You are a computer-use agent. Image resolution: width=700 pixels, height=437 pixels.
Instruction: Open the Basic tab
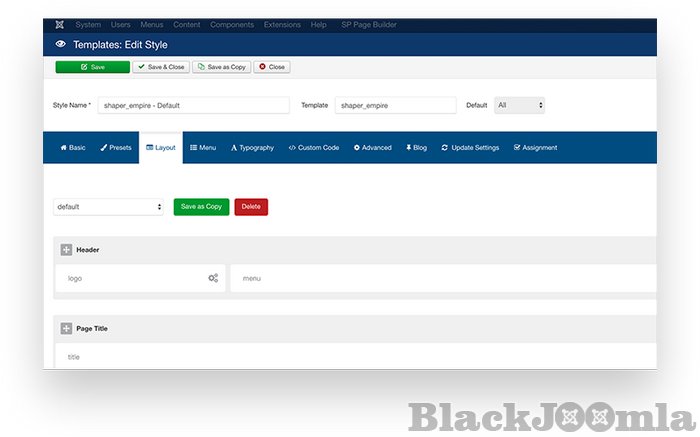pos(73,148)
